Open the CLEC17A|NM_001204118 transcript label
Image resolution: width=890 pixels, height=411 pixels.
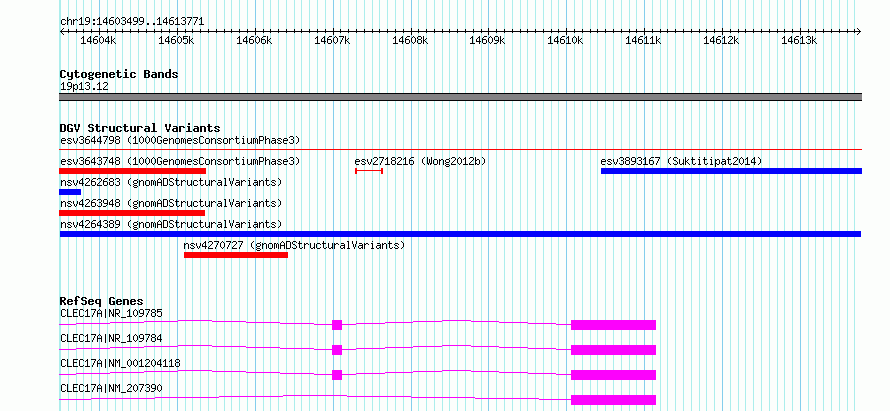tap(120, 363)
